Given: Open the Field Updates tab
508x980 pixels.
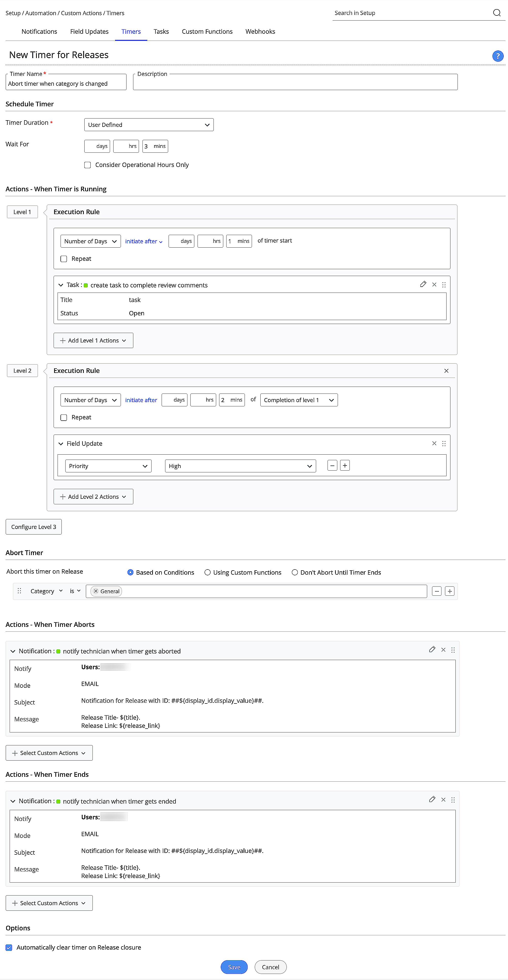Looking at the screenshot, I should (89, 31).
